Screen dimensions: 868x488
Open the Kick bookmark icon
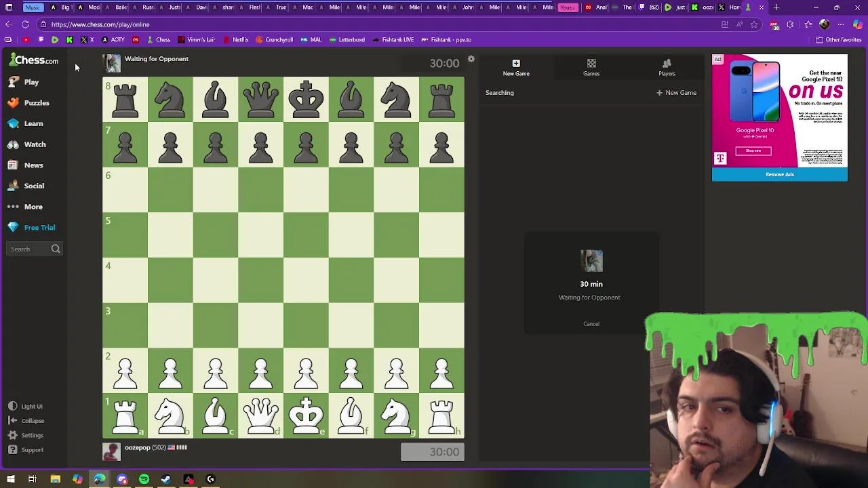[x=69, y=40]
